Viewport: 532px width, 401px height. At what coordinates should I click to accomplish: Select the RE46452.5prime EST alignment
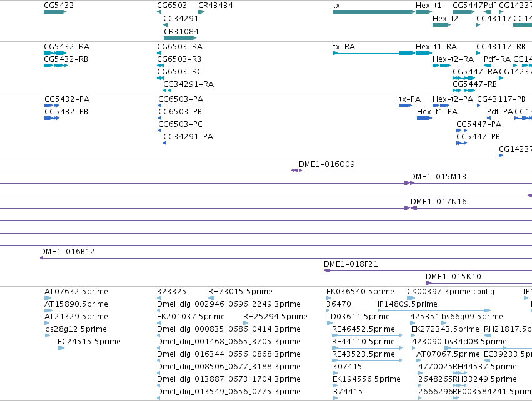[x=368, y=335]
